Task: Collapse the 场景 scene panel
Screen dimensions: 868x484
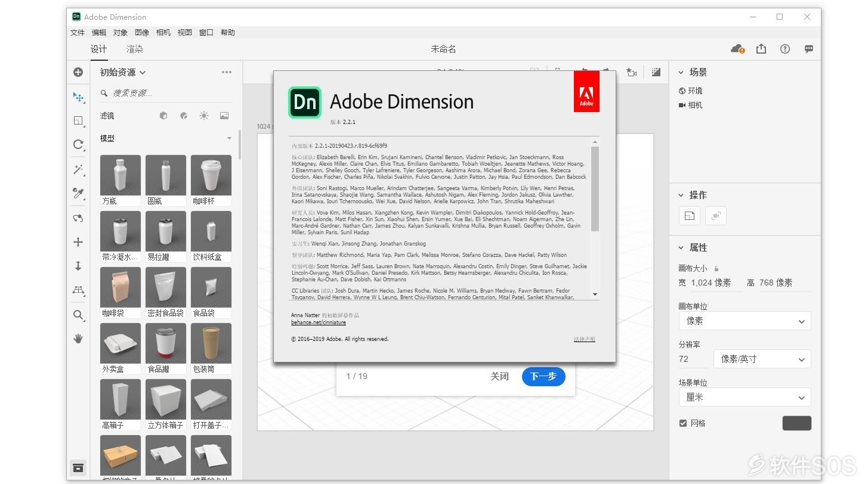Action: coord(681,72)
